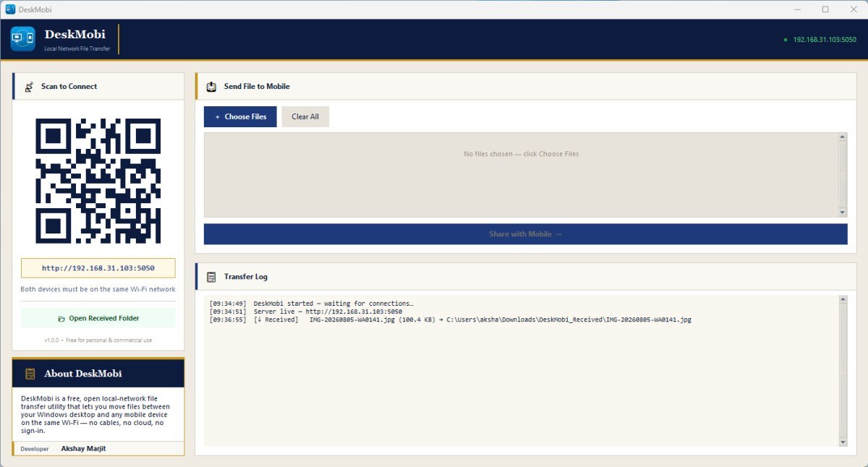This screenshot has width=868, height=467.
Task: Click the Scan to Connect satellite icon
Action: pyautogui.click(x=29, y=87)
